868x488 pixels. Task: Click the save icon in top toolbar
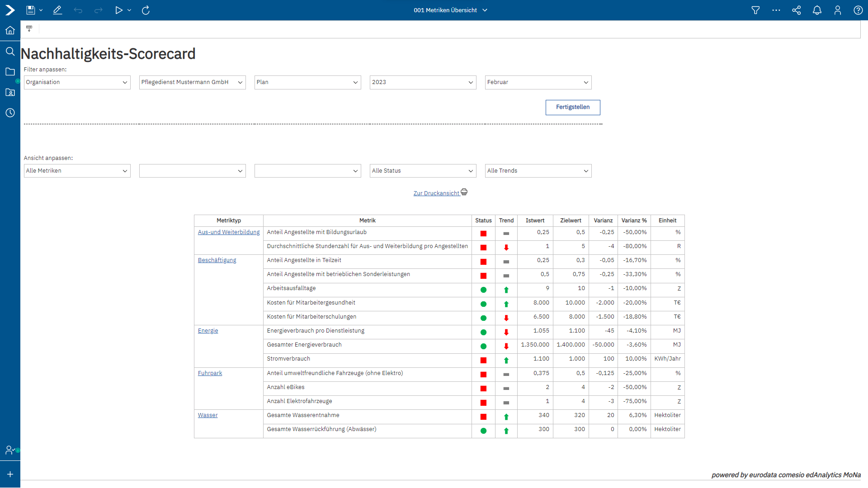coord(30,10)
